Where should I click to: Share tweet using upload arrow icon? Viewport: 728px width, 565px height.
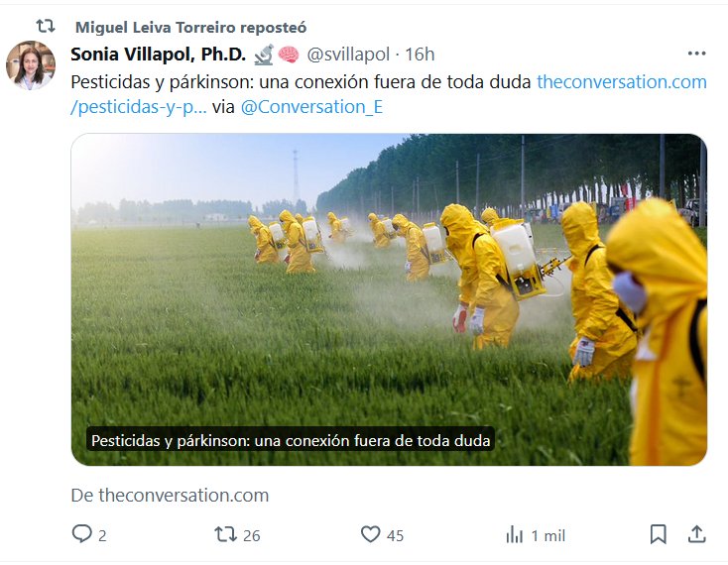point(696,534)
